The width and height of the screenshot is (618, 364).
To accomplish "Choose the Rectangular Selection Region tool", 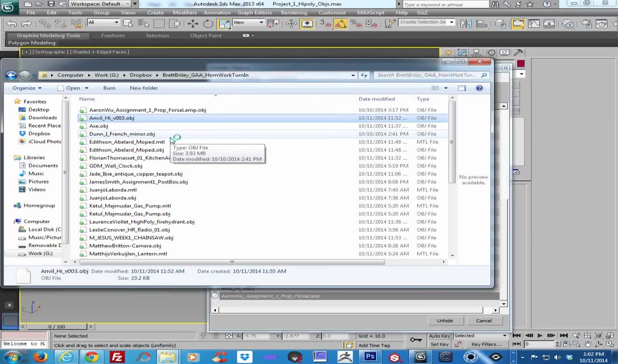I will tap(159, 23).
